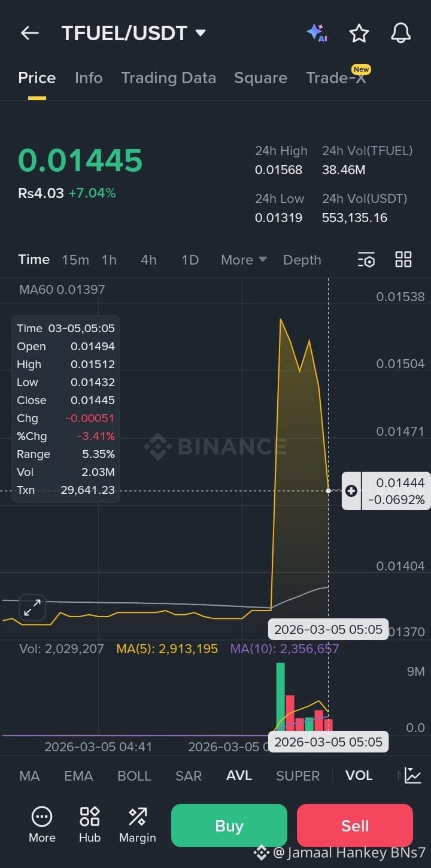431x868 pixels.
Task: Select the 4h timeframe tab
Action: click(x=148, y=260)
